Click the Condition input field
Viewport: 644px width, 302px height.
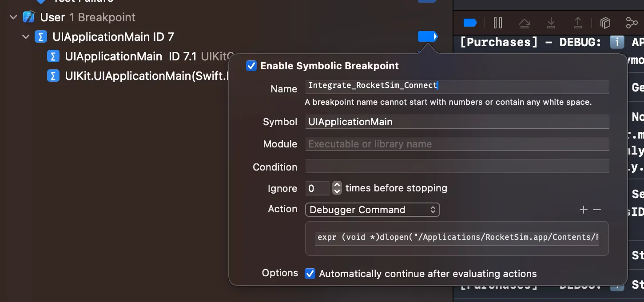[x=457, y=167]
